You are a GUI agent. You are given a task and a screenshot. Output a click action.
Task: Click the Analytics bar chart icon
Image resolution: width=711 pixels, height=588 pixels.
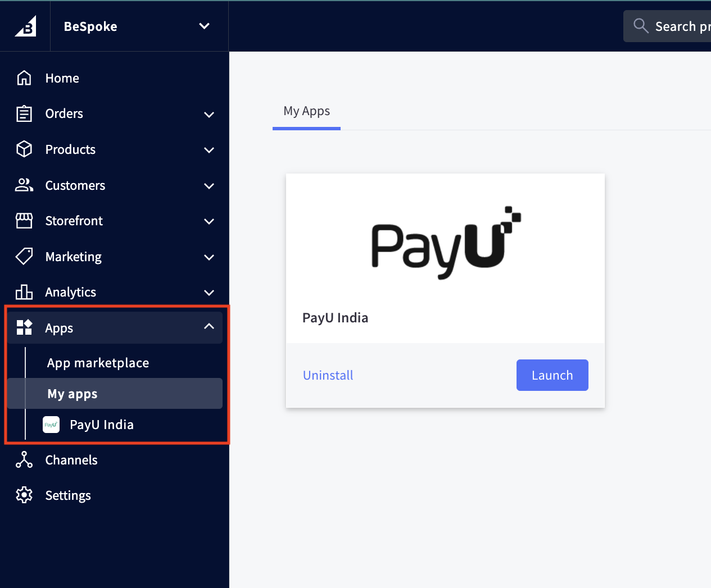click(24, 291)
